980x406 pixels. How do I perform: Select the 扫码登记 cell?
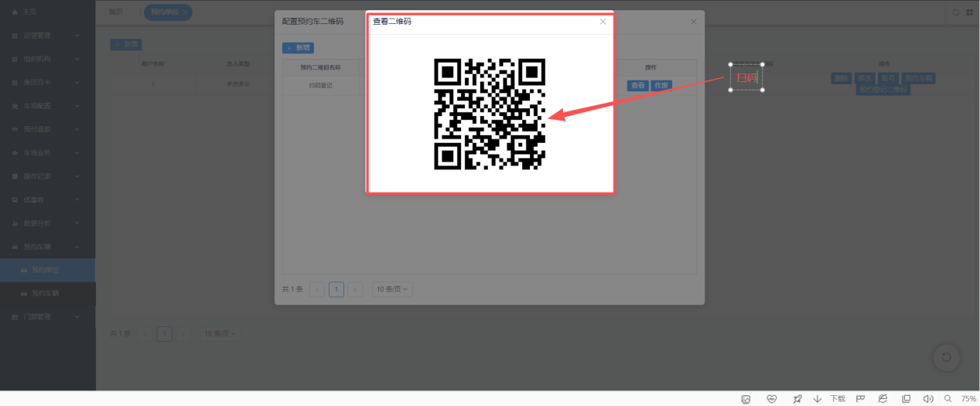click(x=320, y=86)
